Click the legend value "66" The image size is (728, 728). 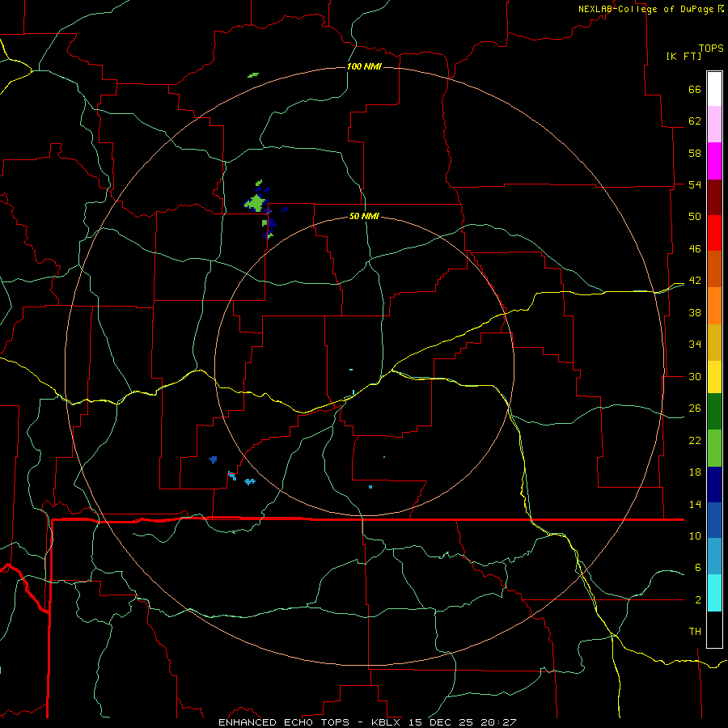(x=695, y=89)
